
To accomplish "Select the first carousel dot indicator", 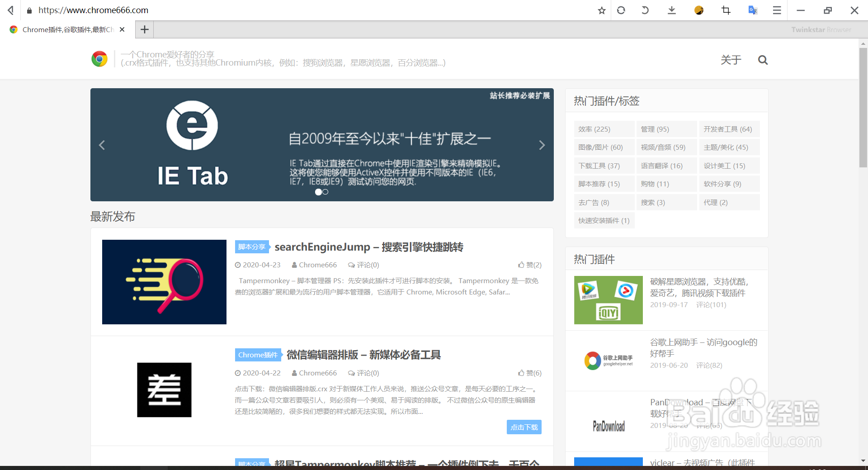I will click(318, 192).
